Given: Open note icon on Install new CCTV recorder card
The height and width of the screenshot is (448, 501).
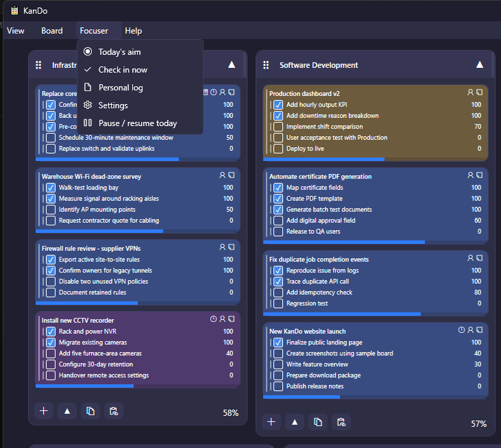Looking at the screenshot, I should (232, 319).
